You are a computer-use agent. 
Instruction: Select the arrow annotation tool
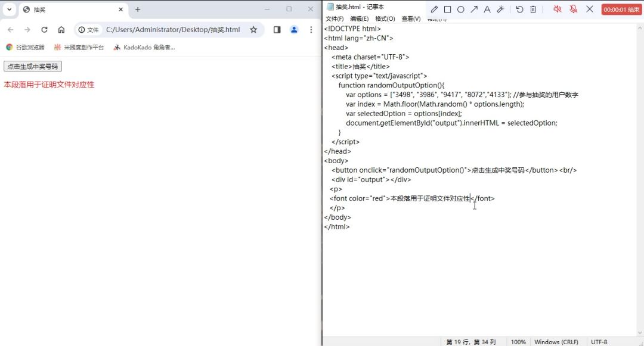point(474,10)
